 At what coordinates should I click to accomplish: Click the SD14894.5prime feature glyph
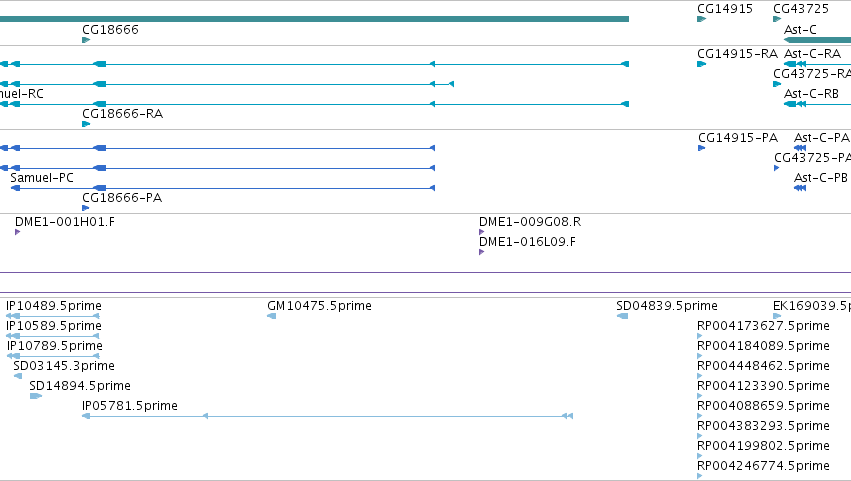pos(36,396)
